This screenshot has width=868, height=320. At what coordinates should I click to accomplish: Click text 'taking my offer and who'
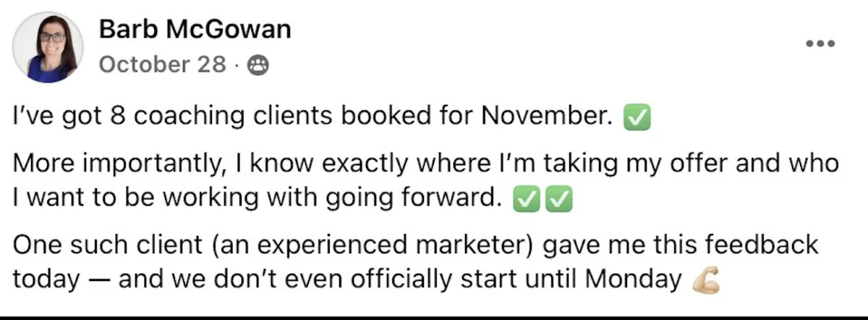click(687, 164)
